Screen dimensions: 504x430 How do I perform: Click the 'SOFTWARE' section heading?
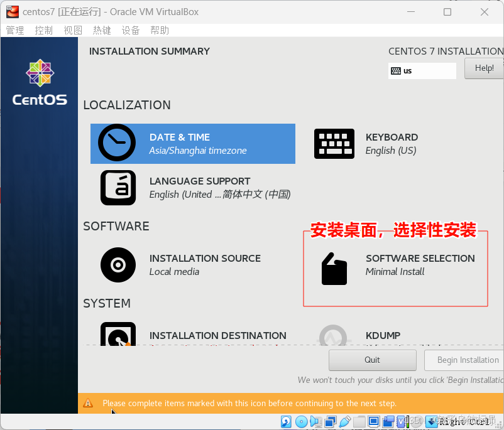(116, 226)
